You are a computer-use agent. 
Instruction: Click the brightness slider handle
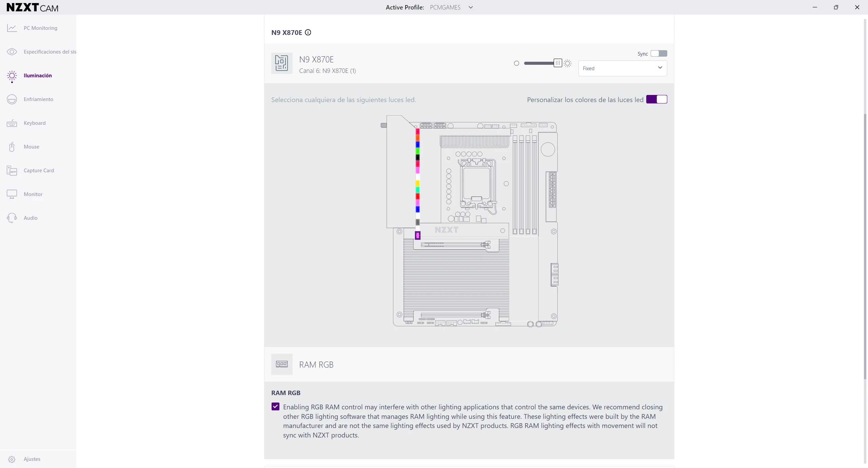pyautogui.click(x=558, y=63)
